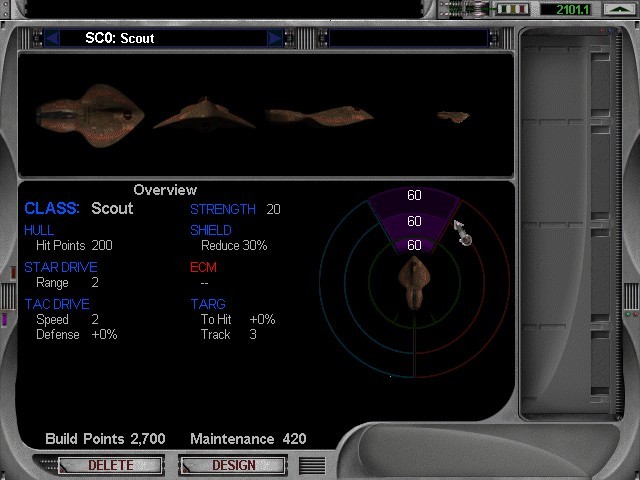The width and height of the screenshot is (640, 480).
Task: Click the striped vent grille beside DESIGN
Action: click(312, 465)
